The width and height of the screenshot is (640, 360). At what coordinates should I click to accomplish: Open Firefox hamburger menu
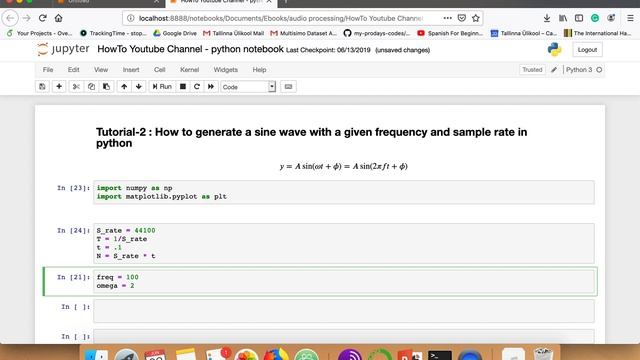coord(630,18)
